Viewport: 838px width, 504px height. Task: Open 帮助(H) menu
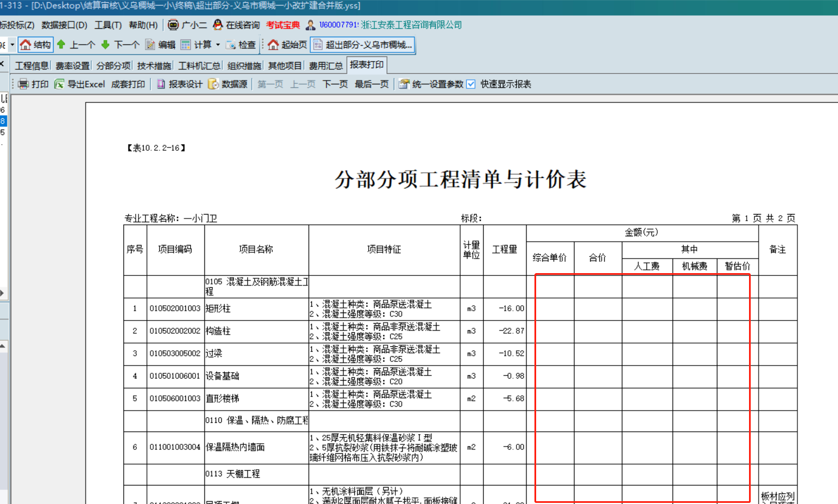143,25
